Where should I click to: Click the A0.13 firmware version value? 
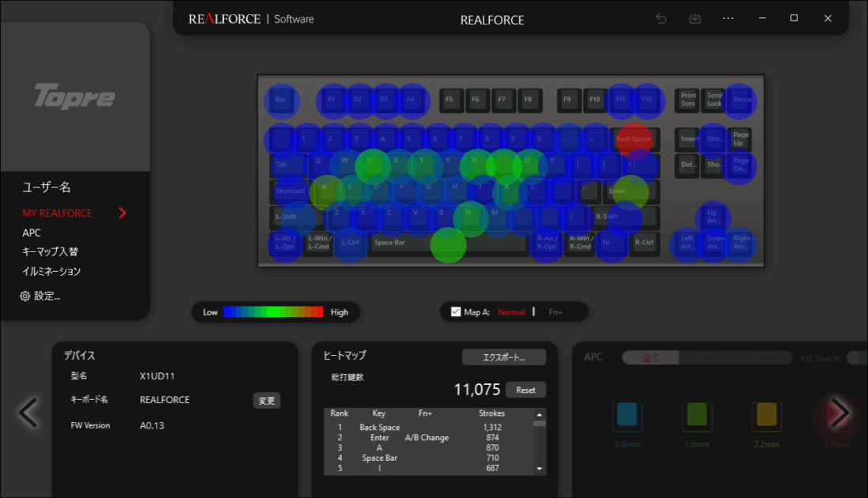tap(152, 425)
